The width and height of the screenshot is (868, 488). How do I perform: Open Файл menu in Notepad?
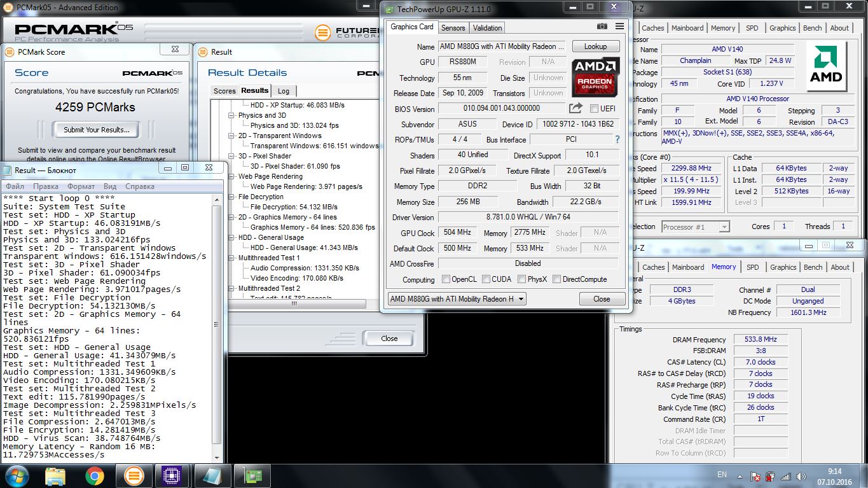point(15,186)
